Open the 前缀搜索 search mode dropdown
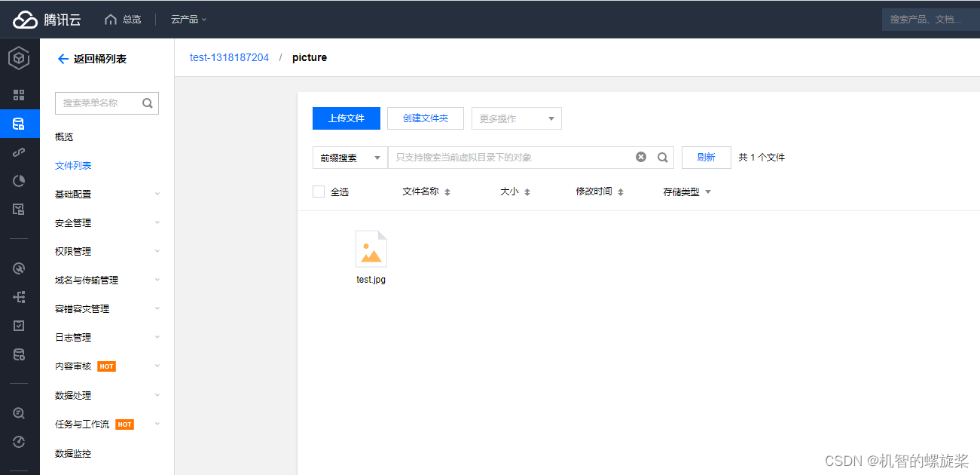The height and width of the screenshot is (475, 980). pos(350,157)
